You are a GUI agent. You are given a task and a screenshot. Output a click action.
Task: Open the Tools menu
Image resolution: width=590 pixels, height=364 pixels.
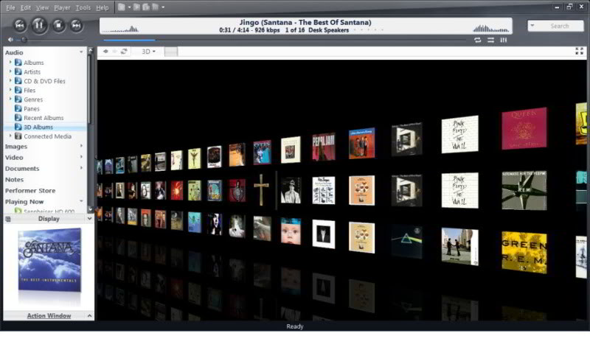83,7
